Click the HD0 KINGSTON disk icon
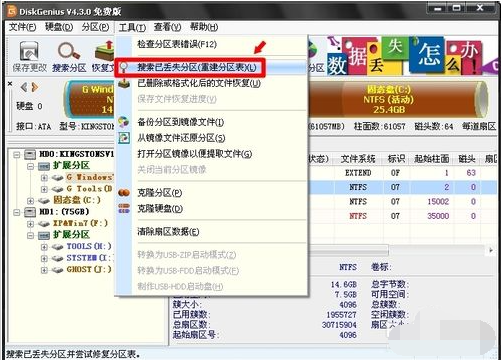This screenshot has width=501, height=360. point(30,154)
